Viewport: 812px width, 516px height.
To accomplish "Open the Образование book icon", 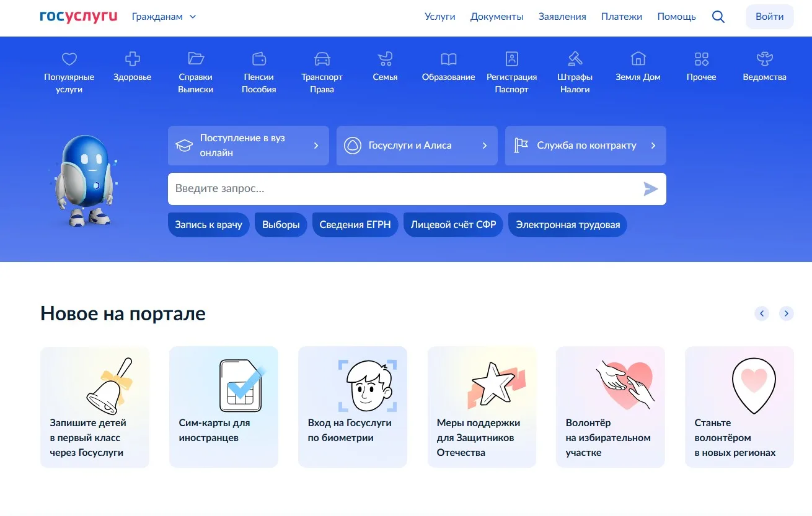I will (449, 59).
